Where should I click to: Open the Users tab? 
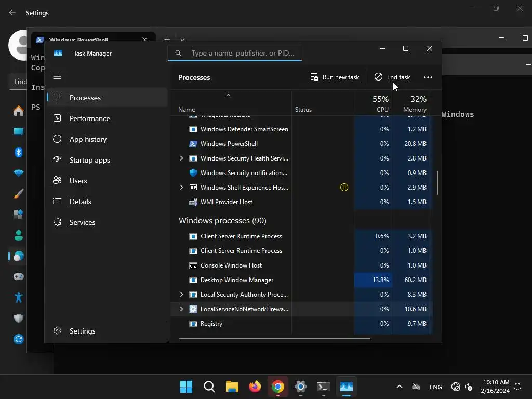click(x=107, y=181)
